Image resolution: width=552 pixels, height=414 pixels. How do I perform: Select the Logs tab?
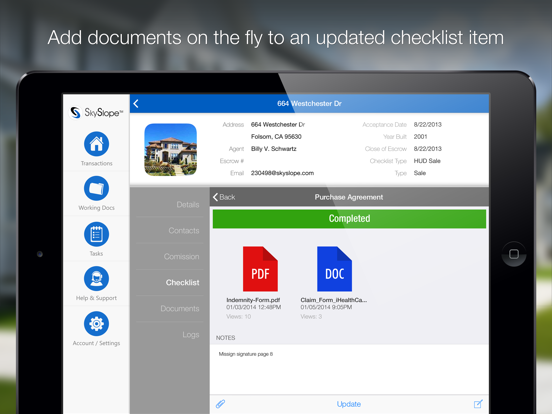pos(191,334)
